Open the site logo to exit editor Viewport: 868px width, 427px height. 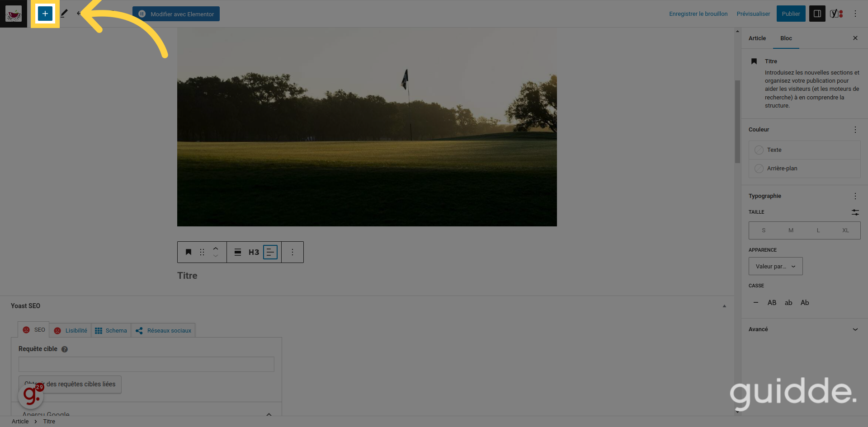click(x=14, y=14)
